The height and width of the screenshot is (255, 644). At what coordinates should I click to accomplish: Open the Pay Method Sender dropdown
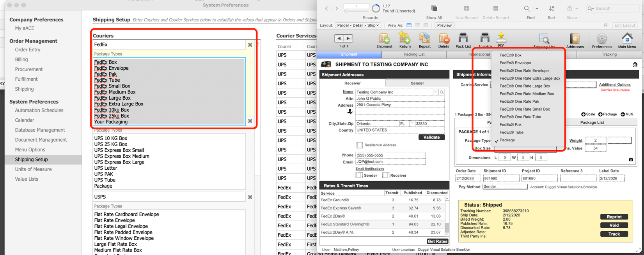point(505,187)
